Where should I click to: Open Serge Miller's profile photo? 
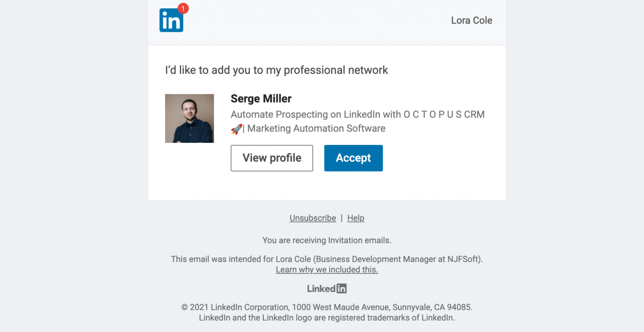(x=190, y=118)
